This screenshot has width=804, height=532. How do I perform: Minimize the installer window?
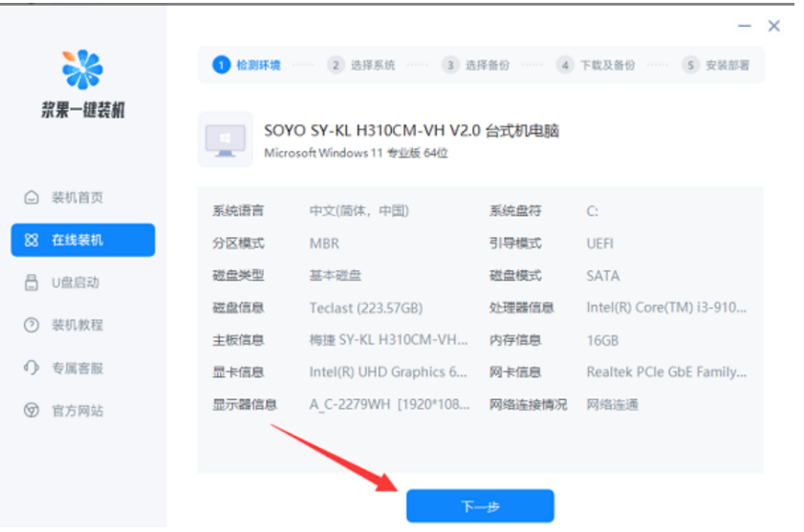(743, 26)
